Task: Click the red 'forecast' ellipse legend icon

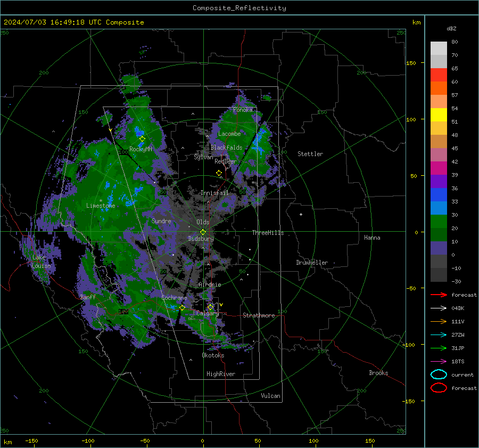Action: pos(439,388)
